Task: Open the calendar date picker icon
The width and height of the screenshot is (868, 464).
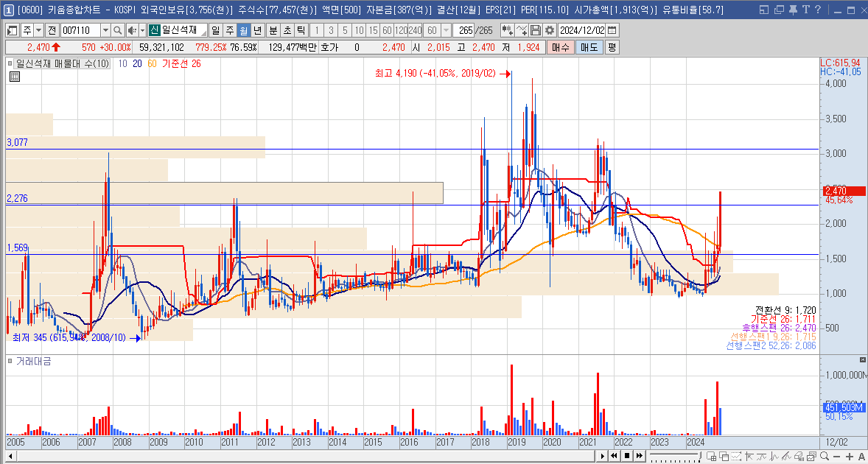Action: pyautogui.click(x=612, y=30)
